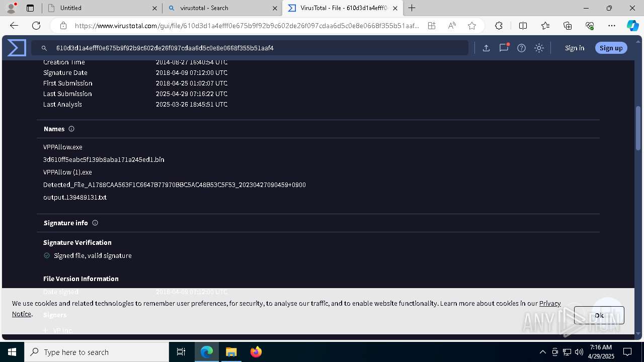Close the Untitled tab
Viewport: 644px width, 362px height.
[x=154, y=8]
